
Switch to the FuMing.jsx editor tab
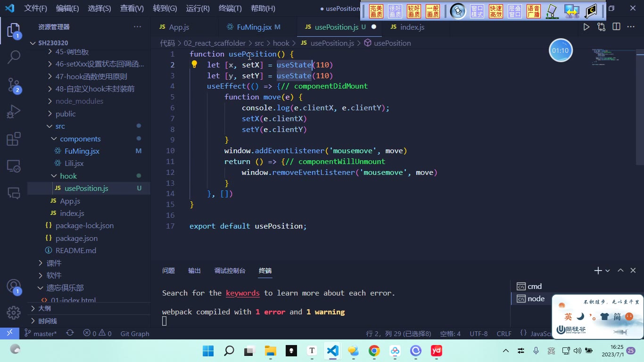(254, 27)
